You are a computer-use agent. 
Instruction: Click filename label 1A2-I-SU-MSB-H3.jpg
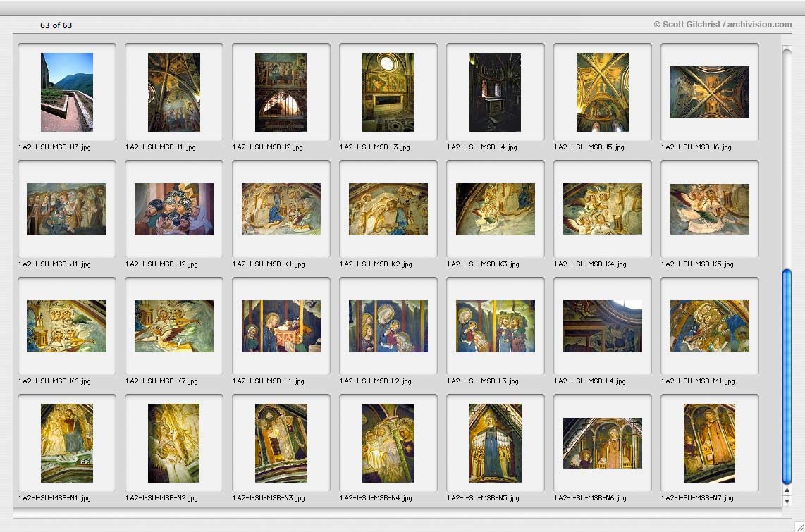pos(54,147)
